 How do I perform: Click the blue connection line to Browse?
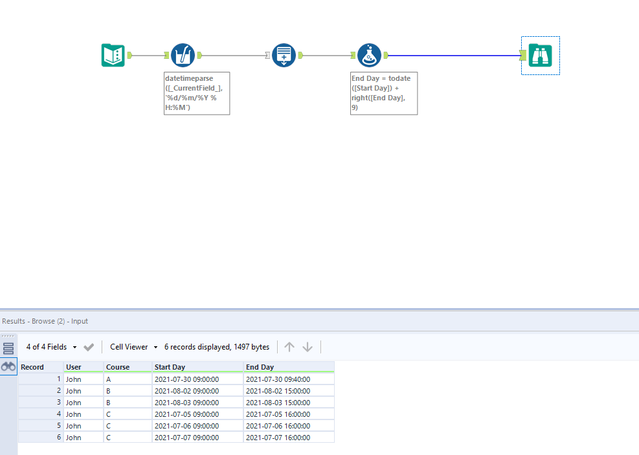(454, 55)
